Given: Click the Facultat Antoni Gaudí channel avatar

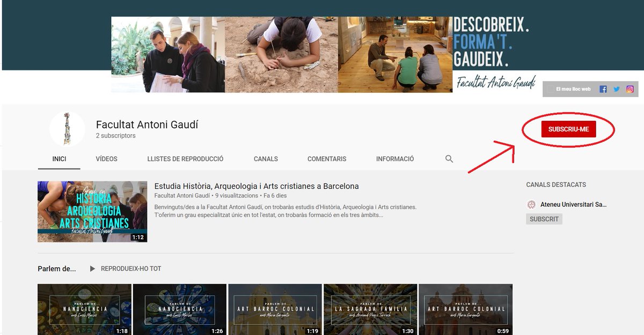Looking at the screenshot, I should point(67,129).
